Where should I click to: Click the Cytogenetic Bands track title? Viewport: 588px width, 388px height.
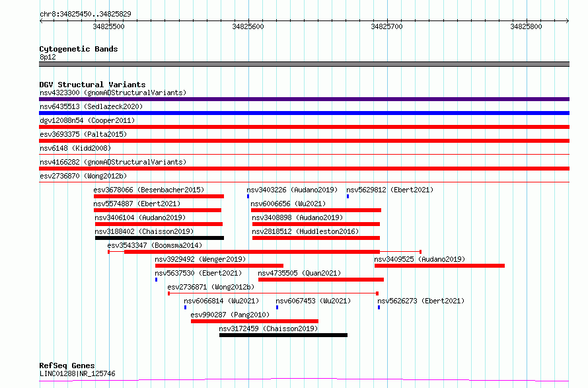click(79, 49)
